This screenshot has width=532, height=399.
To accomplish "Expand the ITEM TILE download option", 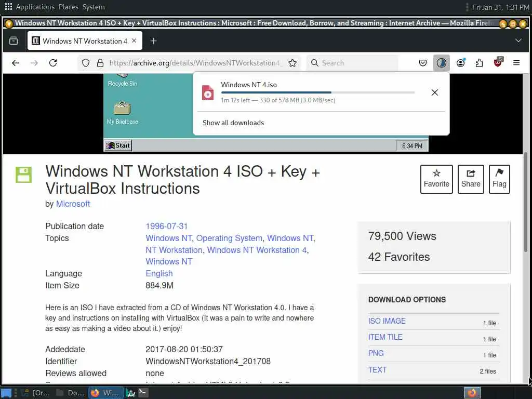I will point(385,337).
